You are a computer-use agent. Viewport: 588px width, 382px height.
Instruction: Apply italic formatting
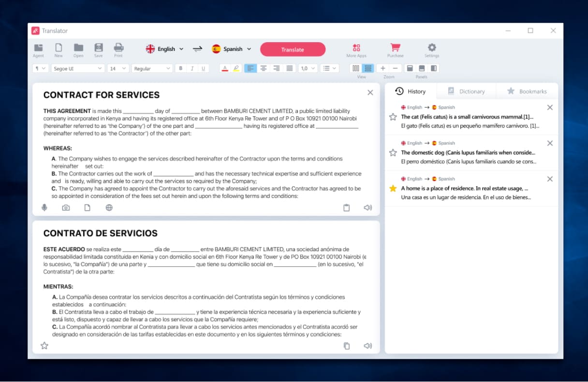pos(192,68)
